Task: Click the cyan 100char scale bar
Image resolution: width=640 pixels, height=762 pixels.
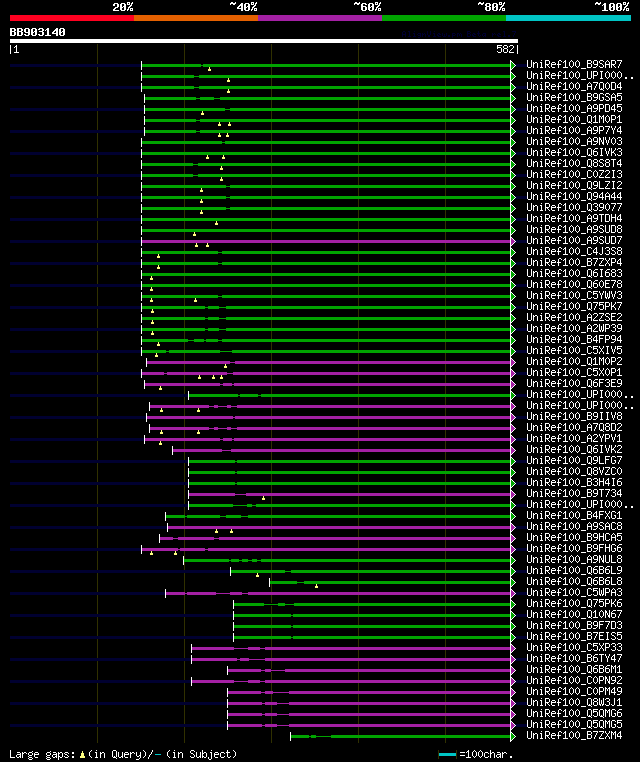Action: [447, 754]
